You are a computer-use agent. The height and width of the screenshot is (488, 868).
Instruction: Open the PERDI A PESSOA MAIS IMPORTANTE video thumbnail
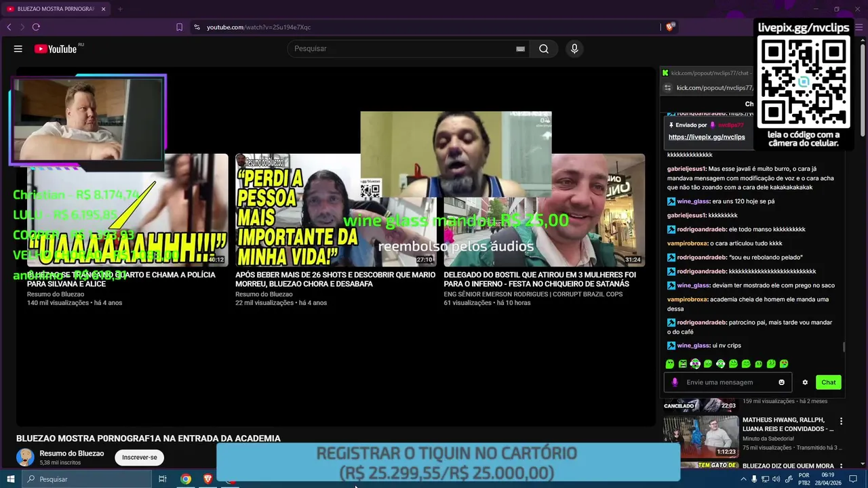coord(335,210)
